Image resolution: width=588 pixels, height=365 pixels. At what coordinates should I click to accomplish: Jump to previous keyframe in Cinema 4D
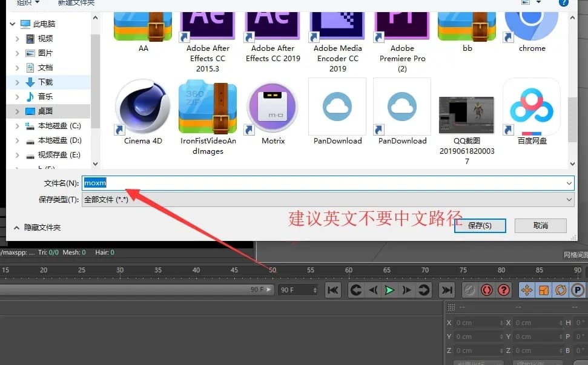[x=356, y=290]
